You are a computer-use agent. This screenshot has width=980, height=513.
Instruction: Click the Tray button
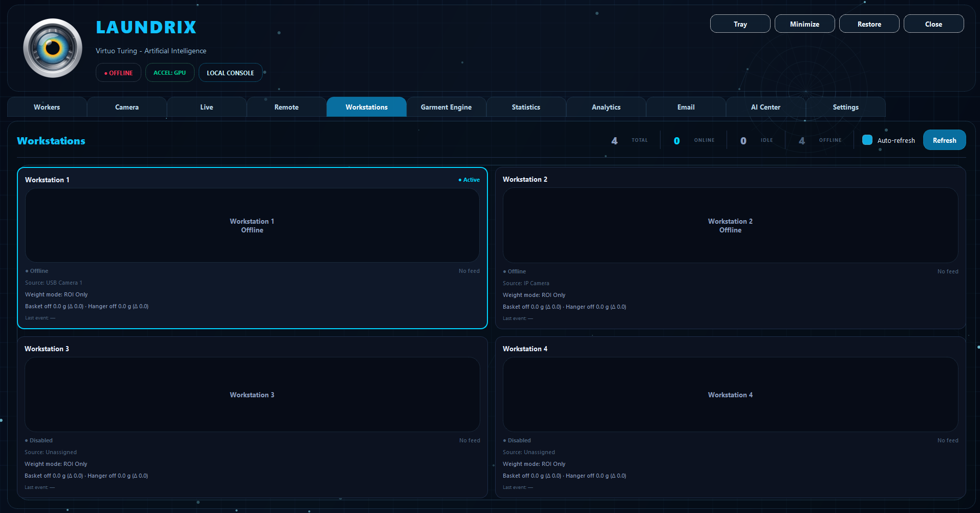pyautogui.click(x=740, y=24)
